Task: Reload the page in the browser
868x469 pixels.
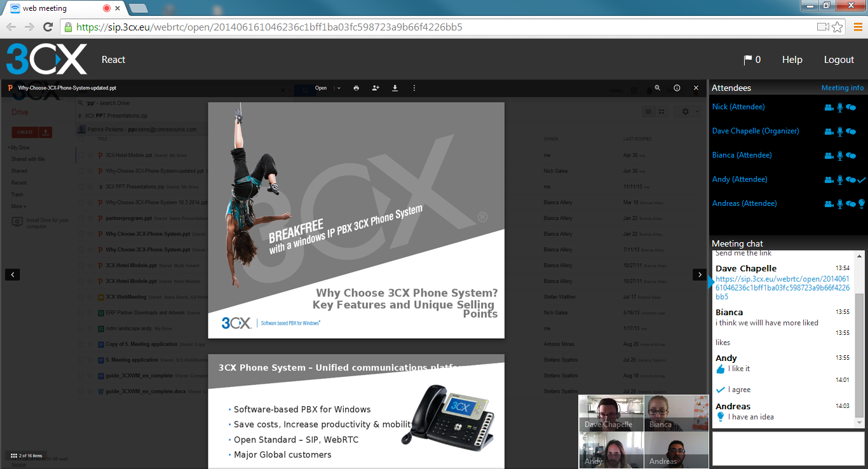Action: (x=48, y=27)
